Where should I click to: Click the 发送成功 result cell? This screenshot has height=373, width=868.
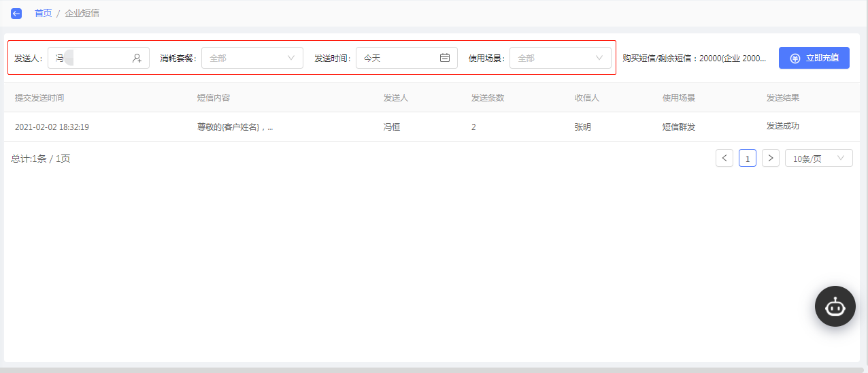(783, 126)
